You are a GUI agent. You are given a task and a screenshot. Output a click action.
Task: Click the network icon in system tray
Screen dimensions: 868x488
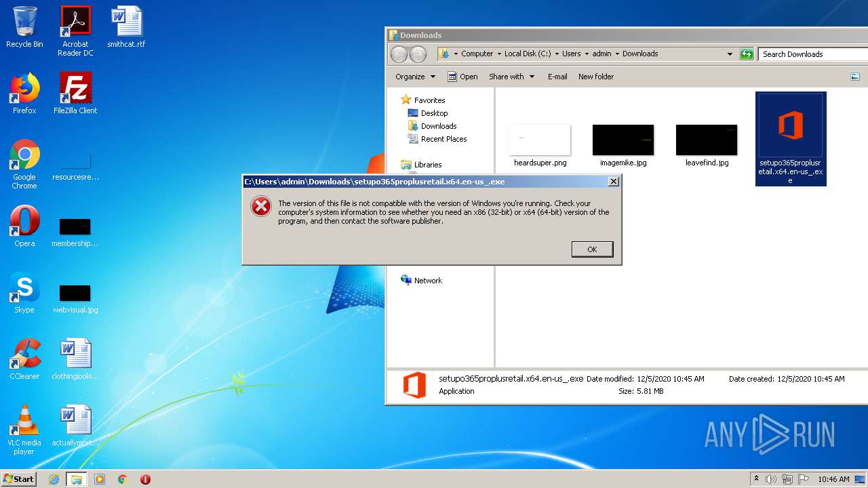[x=787, y=479]
